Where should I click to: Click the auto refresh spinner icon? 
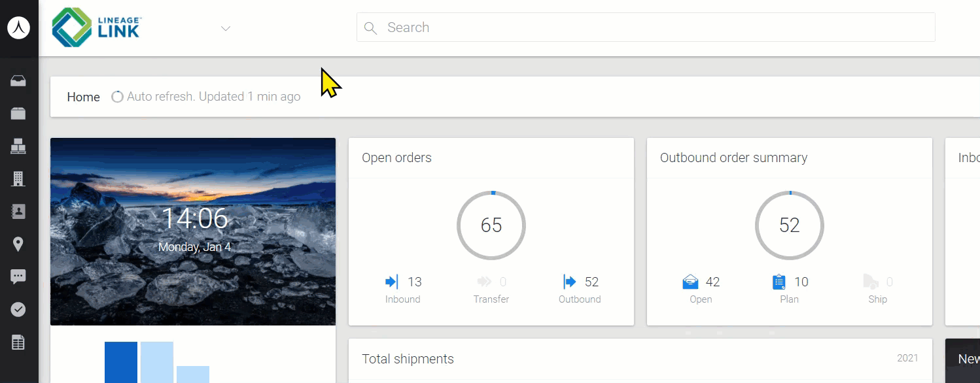(117, 97)
